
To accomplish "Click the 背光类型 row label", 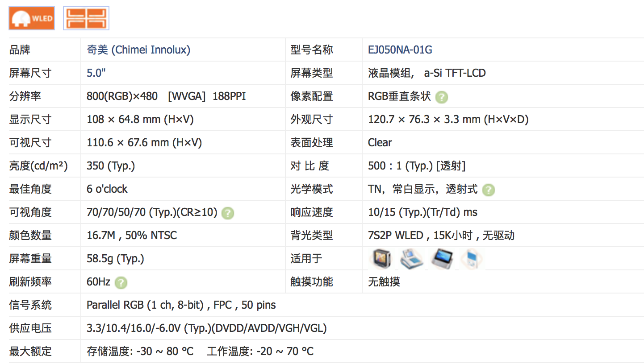I will point(311,235).
